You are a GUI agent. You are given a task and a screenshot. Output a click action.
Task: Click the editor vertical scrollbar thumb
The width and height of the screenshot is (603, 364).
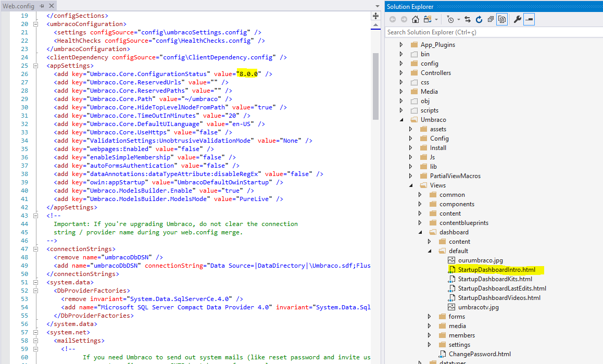(376, 86)
